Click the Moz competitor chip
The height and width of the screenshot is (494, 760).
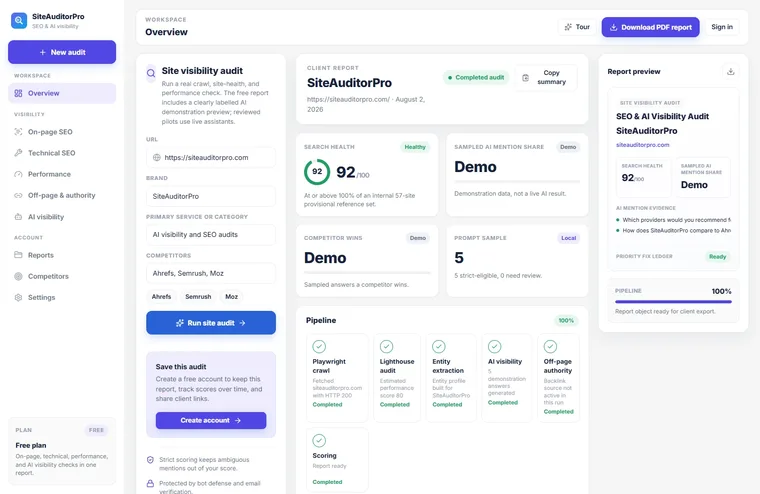(231, 297)
